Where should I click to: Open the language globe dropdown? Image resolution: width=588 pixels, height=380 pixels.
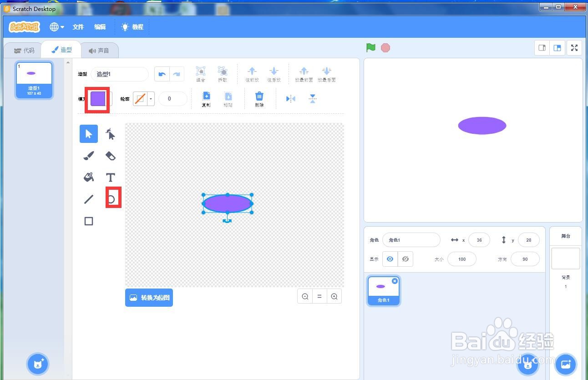(57, 27)
